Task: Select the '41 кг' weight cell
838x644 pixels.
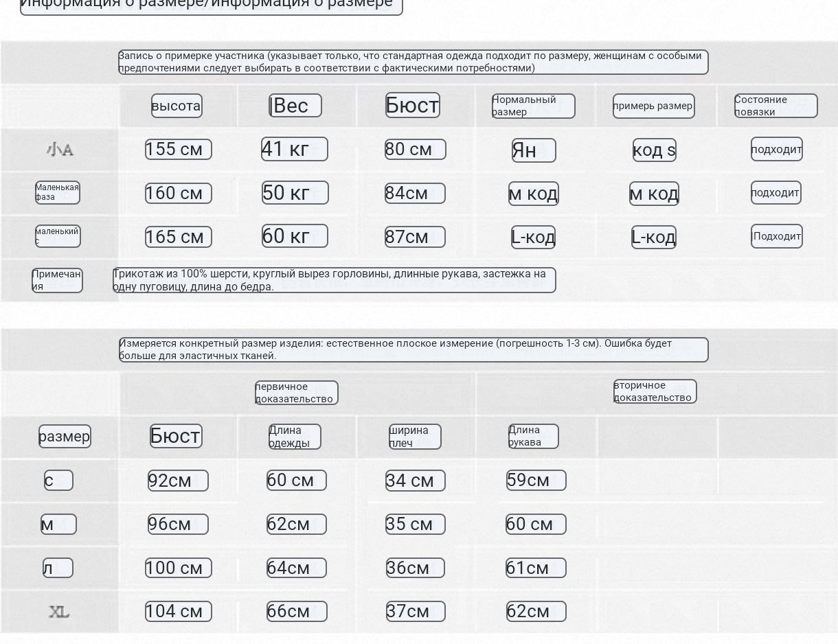Action: (295, 149)
